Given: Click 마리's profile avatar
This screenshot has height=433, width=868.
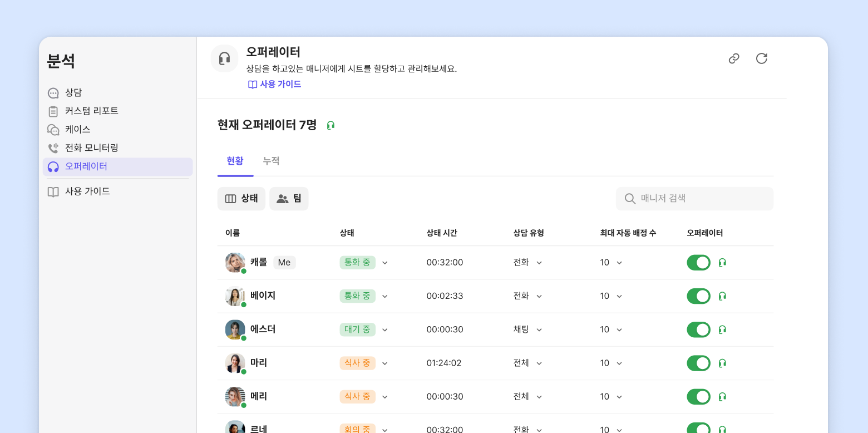Looking at the screenshot, I should click(235, 363).
